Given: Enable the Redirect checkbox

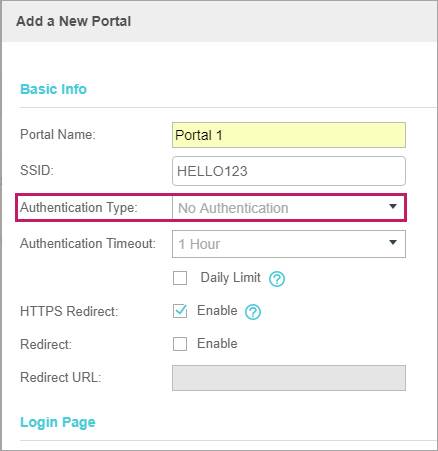Looking at the screenshot, I should pos(180,344).
